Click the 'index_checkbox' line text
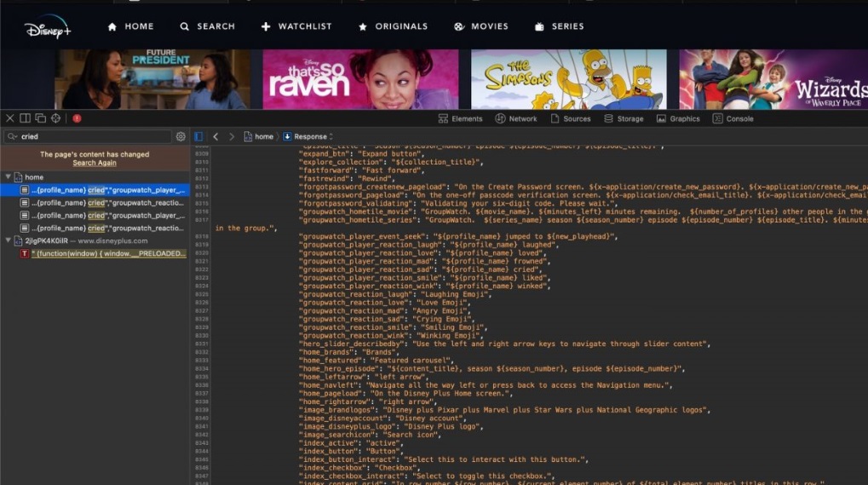The height and width of the screenshot is (485, 868). 358,468
